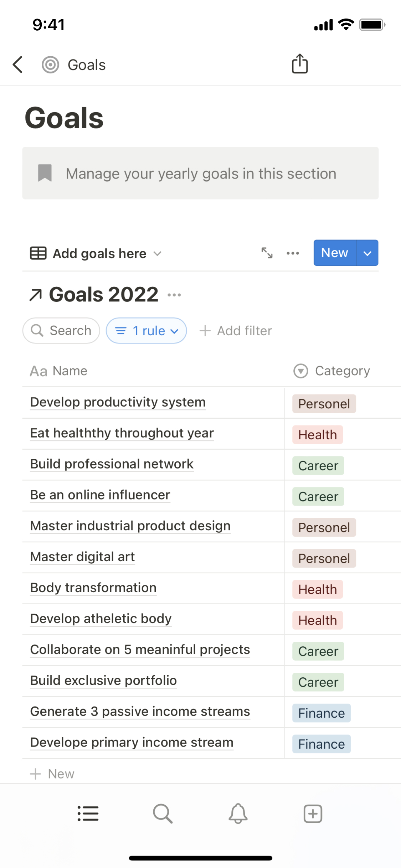The image size is (401, 868).
Task: Open the bottom bar page list icon
Action: [x=88, y=813]
